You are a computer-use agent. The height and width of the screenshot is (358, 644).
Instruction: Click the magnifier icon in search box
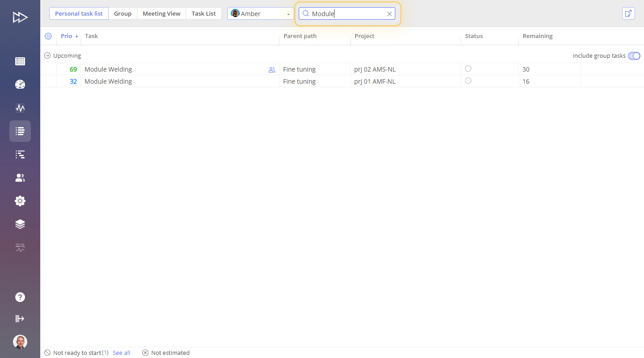click(306, 13)
